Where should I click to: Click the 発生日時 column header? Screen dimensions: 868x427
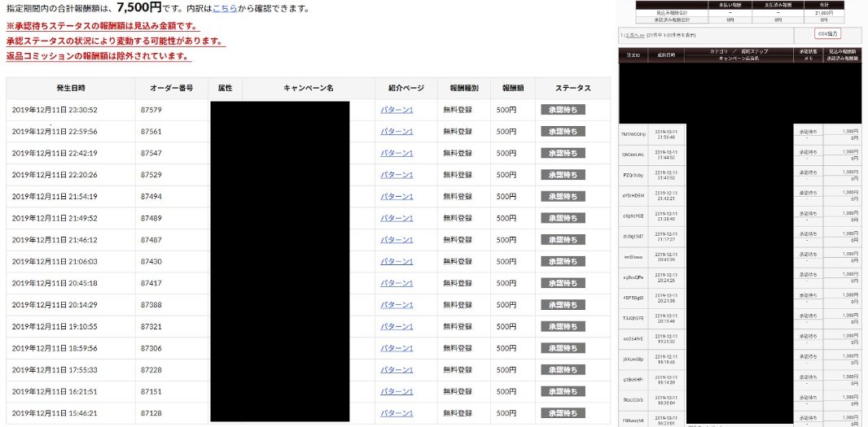(71, 88)
